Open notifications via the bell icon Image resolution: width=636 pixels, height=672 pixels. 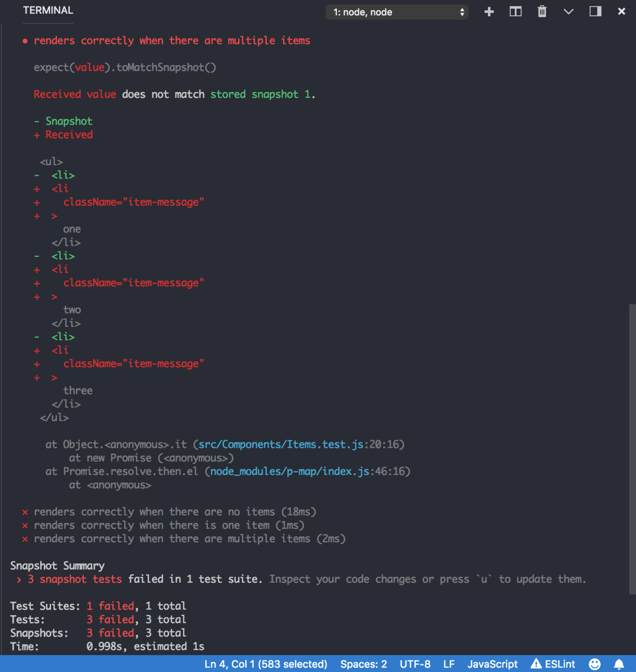click(619, 664)
